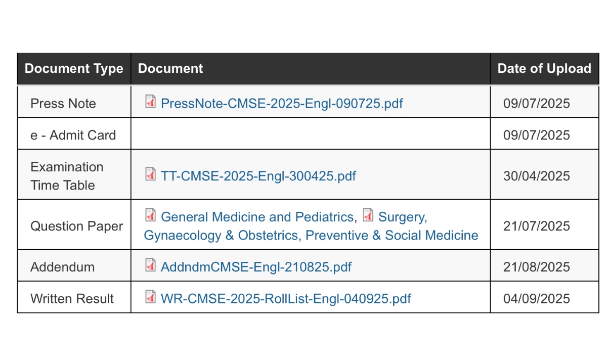
Task: Open General Medicine and Pediatrics paper
Action: pyautogui.click(x=257, y=217)
